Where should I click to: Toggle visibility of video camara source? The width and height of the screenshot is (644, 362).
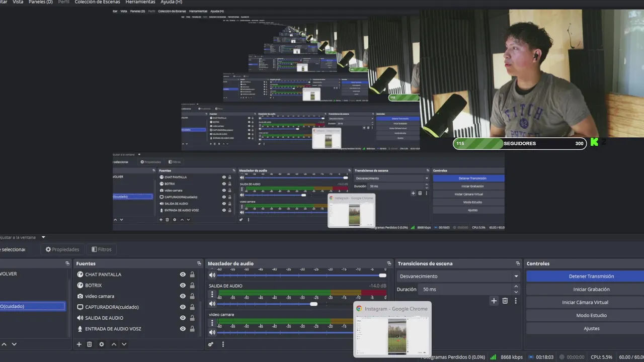point(183,296)
